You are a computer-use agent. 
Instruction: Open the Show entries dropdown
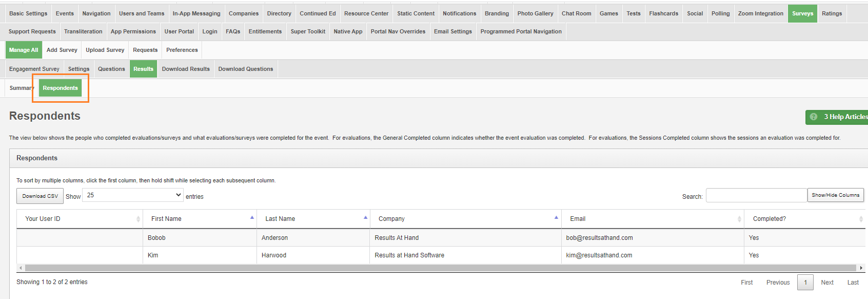coord(133,195)
